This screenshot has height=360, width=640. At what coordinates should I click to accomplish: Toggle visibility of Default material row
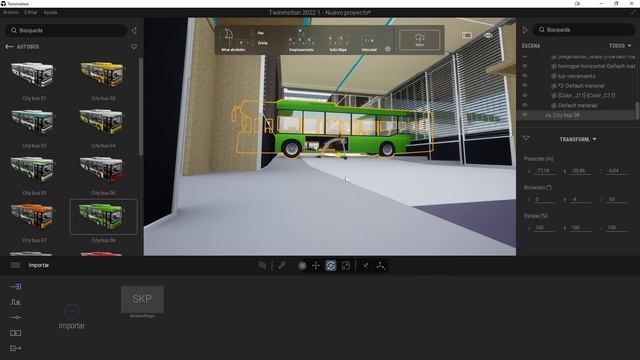tap(525, 105)
